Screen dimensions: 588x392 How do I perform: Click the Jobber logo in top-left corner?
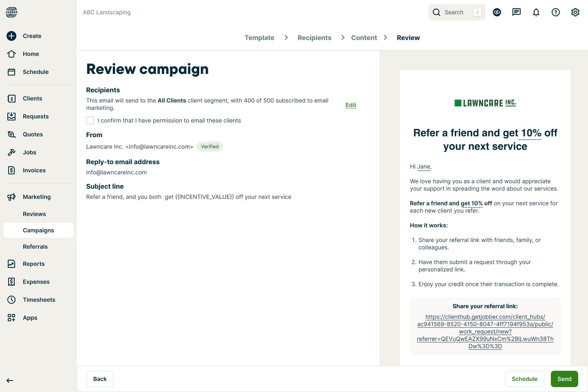point(11,12)
